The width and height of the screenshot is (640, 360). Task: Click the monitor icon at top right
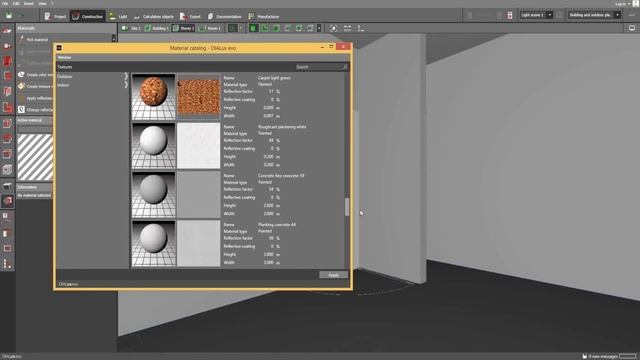[x=632, y=28]
